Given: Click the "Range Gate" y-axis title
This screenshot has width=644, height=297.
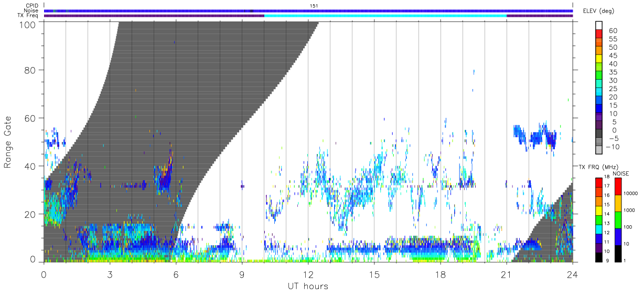Looking at the screenshot, I should (x=8, y=142).
